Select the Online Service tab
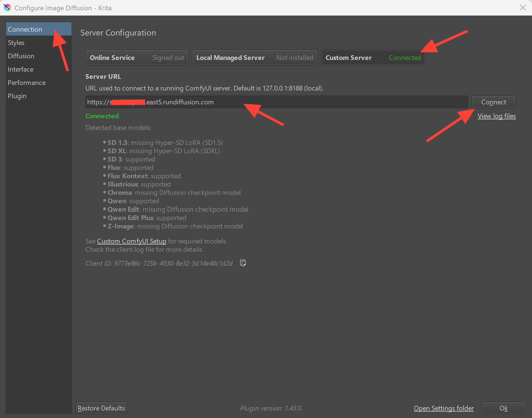This screenshot has height=418, width=532. [137, 57]
